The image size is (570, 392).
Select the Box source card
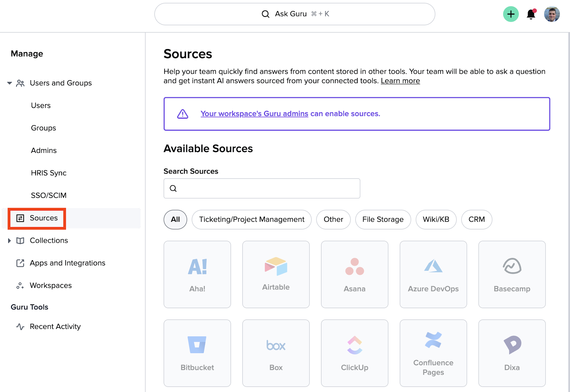pyautogui.click(x=276, y=353)
